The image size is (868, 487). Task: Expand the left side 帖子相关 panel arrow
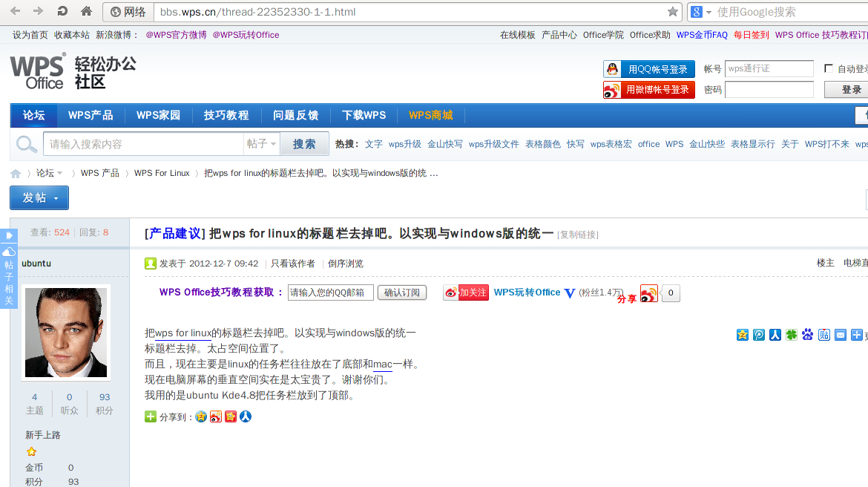[9, 235]
